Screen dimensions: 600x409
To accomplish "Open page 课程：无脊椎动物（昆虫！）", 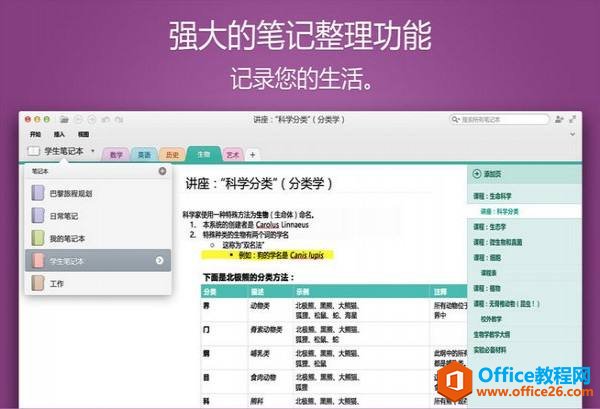I will pos(524,303).
